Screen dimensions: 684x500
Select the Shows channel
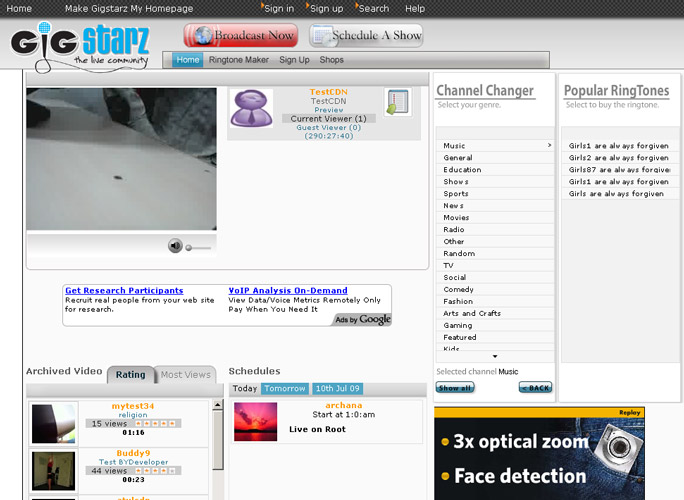[495, 182]
